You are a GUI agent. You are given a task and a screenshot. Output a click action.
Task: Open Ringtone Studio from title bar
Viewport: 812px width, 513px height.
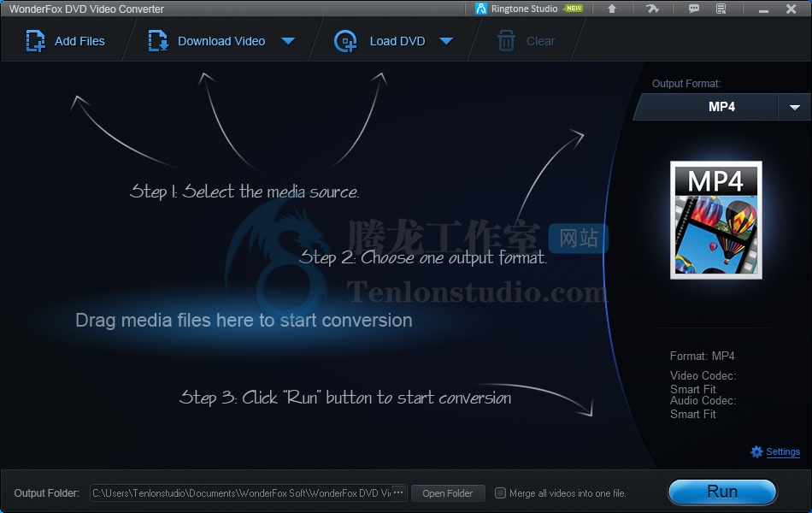[529, 9]
